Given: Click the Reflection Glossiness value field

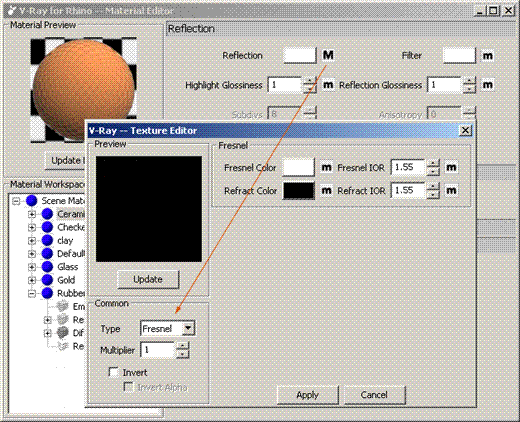Looking at the screenshot, I should coord(445,85).
